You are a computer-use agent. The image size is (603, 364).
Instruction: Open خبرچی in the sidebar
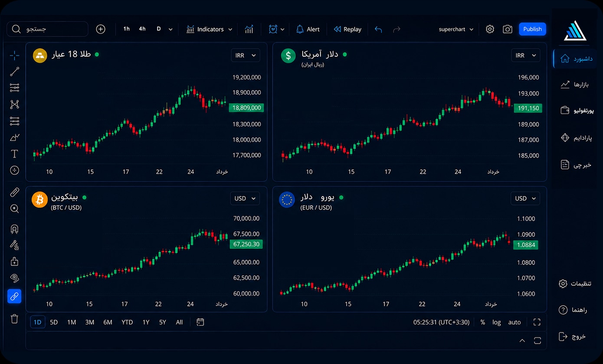tap(576, 165)
